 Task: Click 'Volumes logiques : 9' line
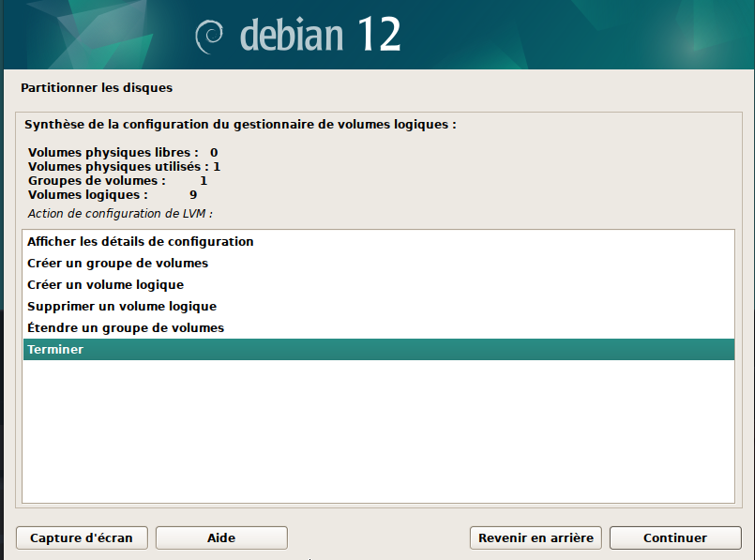113,194
